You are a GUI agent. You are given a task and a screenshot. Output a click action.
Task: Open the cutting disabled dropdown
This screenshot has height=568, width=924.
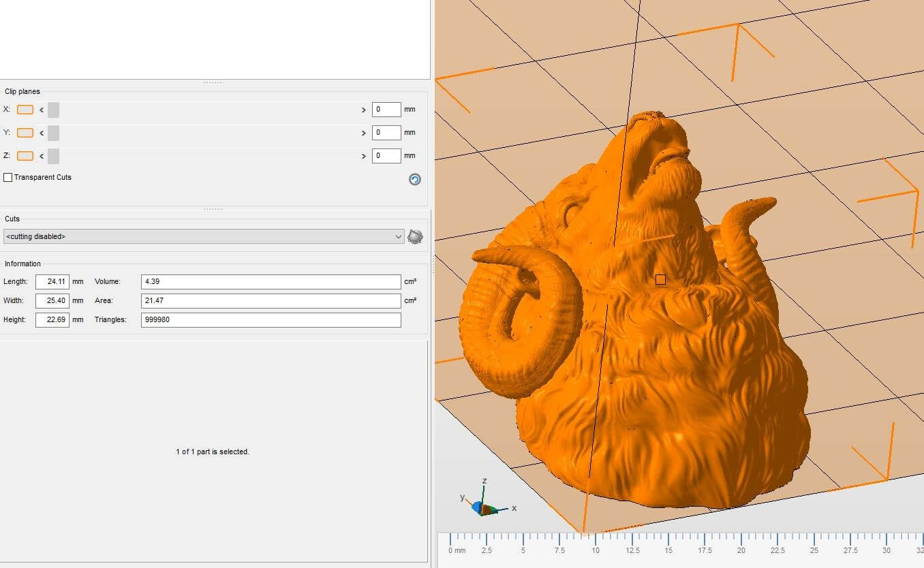(204, 236)
